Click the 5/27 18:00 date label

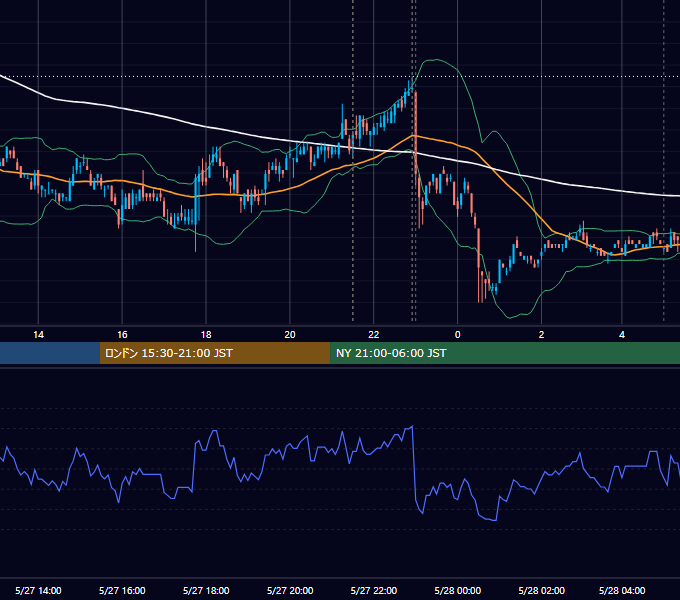point(206,590)
